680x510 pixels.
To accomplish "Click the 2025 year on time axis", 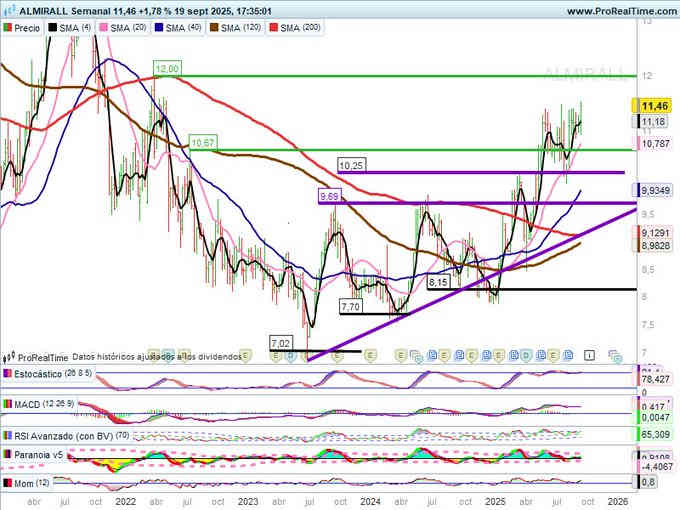I will 495,502.
